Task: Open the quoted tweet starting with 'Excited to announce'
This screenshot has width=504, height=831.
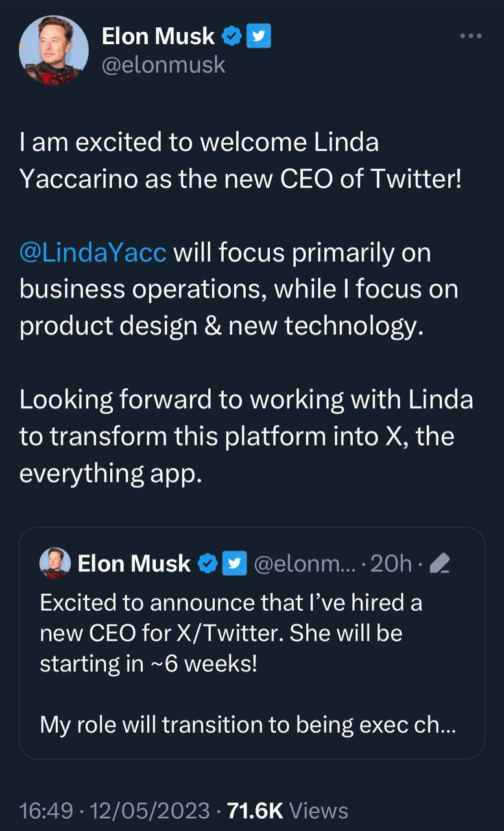Action: 252,643
